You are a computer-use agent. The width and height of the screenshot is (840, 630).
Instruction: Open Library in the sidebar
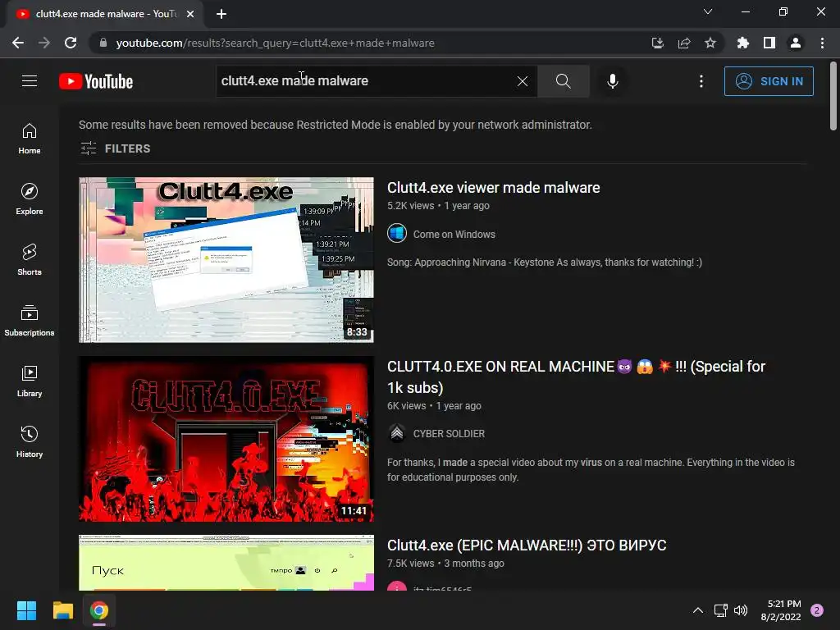coord(30,381)
